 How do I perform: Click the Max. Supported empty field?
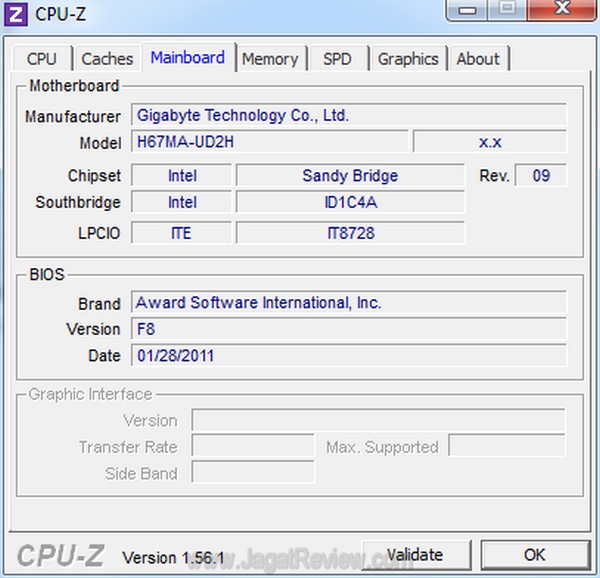click(507, 446)
